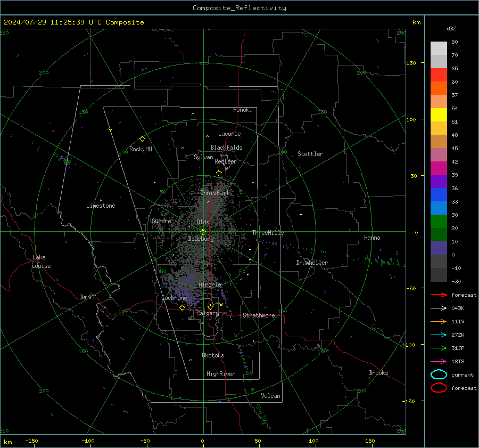The image size is (479, 448).
Task: Click the Olds city label
Action: pos(203,222)
